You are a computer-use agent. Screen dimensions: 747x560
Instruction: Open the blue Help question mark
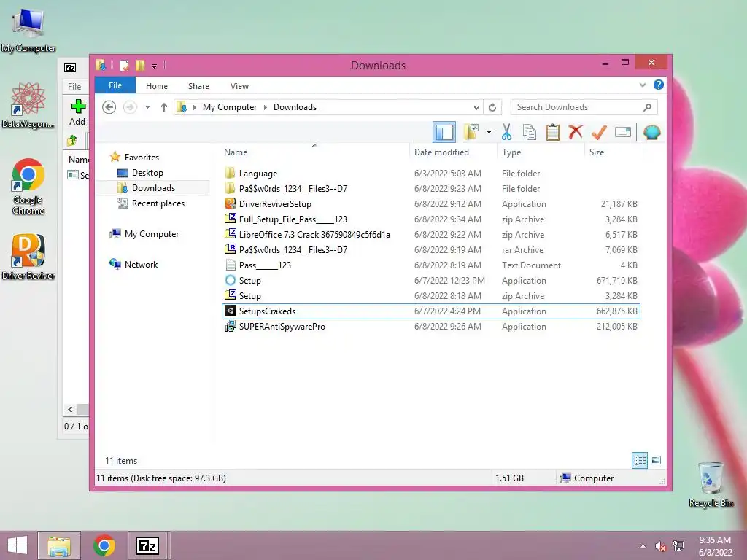(x=659, y=85)
